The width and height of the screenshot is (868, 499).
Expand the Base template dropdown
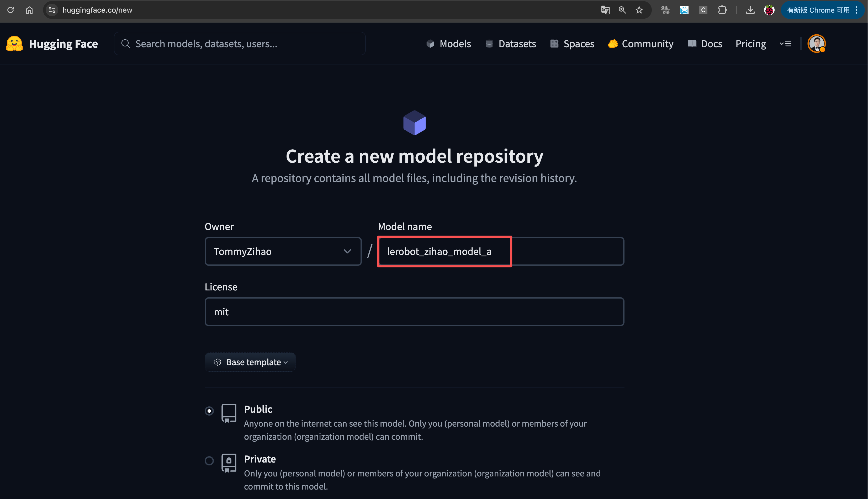click(251, 362)
